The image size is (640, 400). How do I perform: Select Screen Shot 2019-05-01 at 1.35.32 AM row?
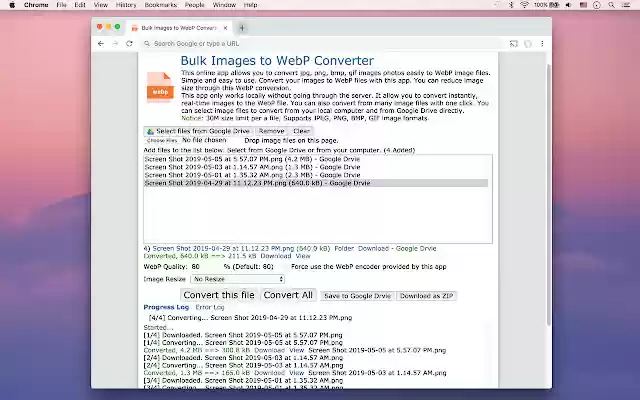tap(316, 175)
